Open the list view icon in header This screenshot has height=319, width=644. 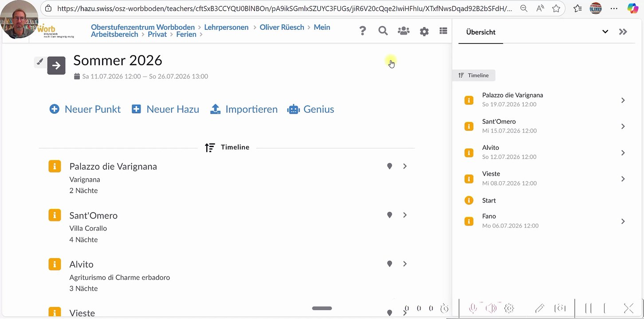tap(443, 31)
